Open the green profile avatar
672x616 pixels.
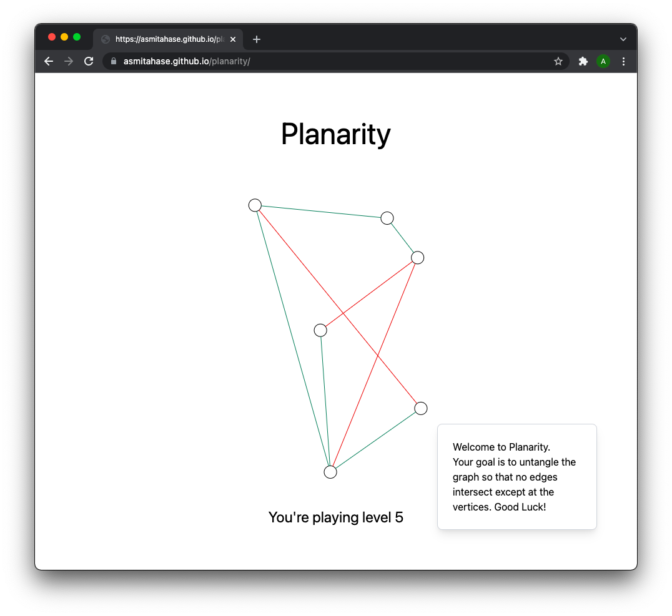click(603, 61)
